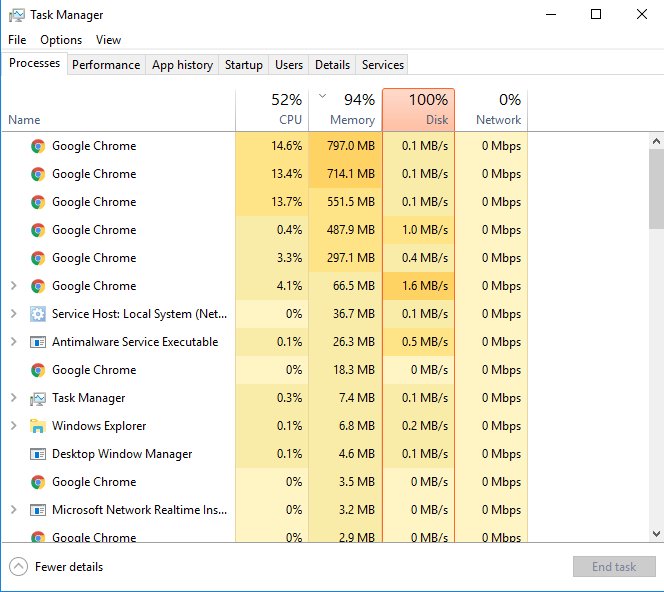
Task: Click the 0.5 MB/s Antimalware disk value
Action: coord(425,342)
